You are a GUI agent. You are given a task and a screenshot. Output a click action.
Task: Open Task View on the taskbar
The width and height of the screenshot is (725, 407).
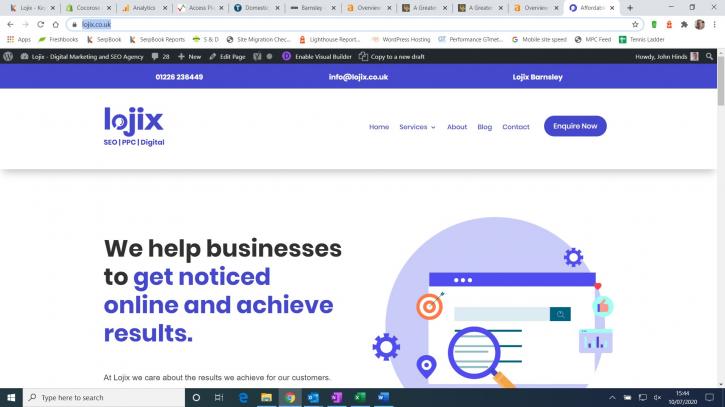point(219,398)
